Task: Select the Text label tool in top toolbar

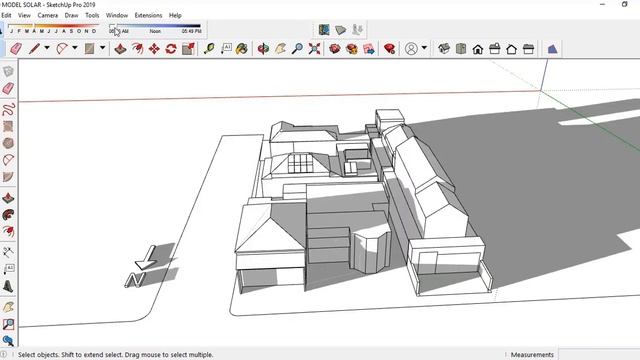Action: (x=226, y=49)
